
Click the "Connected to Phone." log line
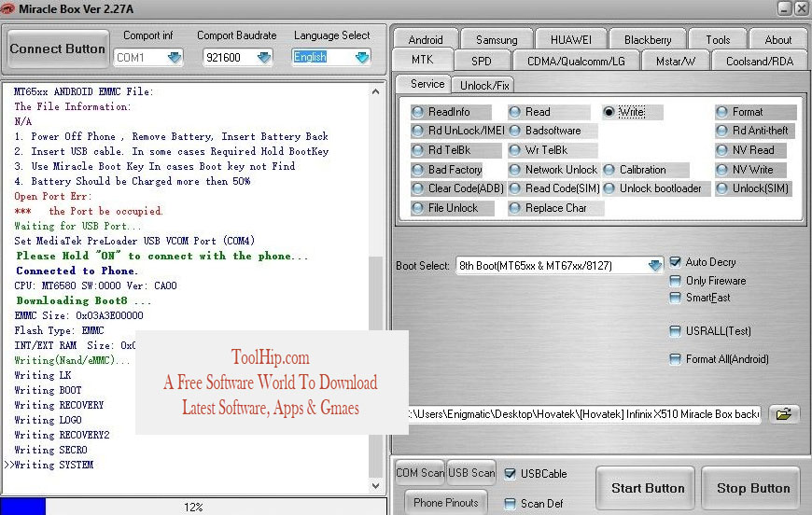tap(77, 271)
